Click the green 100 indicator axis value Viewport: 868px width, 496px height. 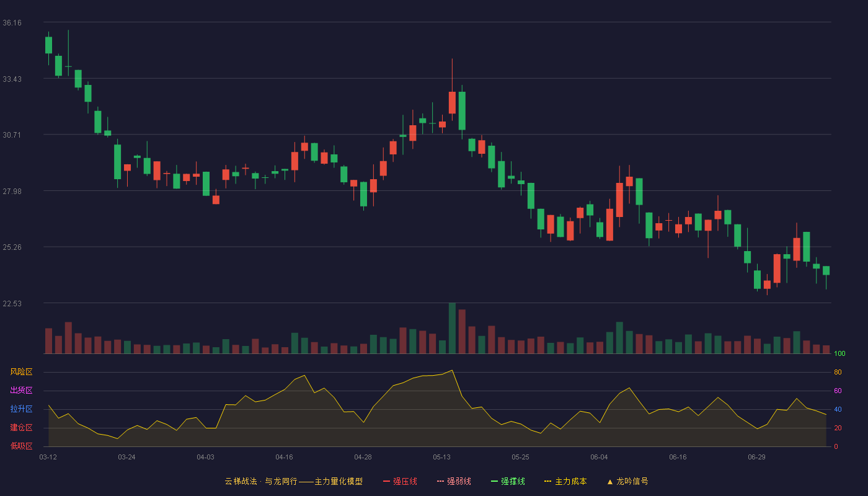tap(839, 354)
